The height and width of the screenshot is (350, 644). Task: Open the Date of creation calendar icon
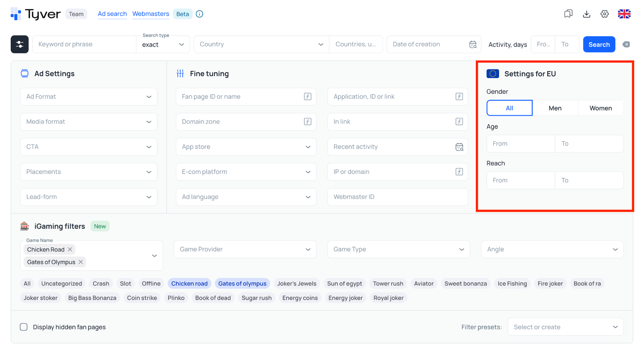click(x=473, y=44)
